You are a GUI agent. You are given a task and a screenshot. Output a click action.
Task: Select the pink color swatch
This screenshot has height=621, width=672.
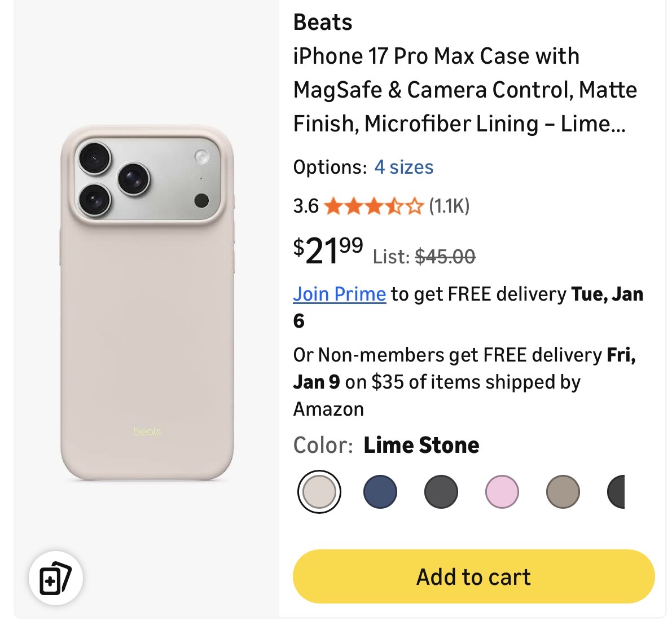(502, 491)
